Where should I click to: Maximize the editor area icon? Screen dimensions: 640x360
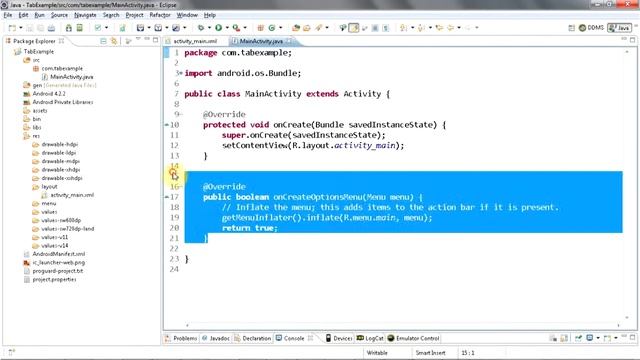click(x=633, y=40)
